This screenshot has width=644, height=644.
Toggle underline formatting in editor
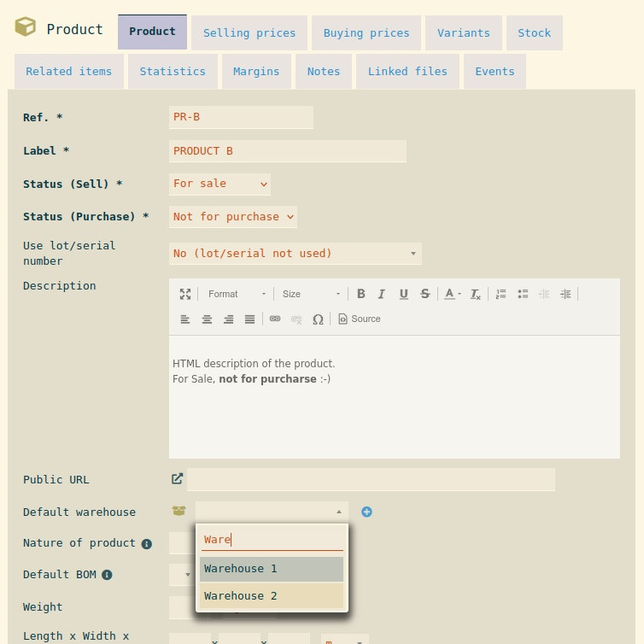[404, 294]
